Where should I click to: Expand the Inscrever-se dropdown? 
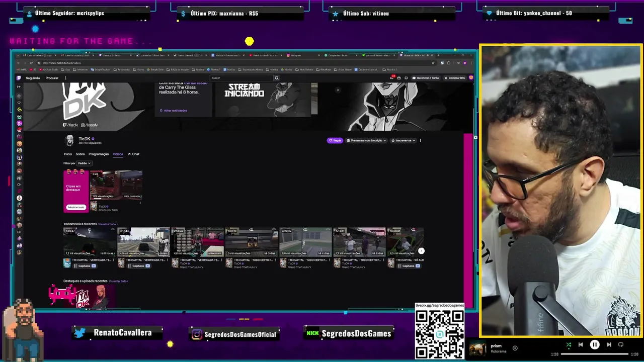tap(403, 141)
